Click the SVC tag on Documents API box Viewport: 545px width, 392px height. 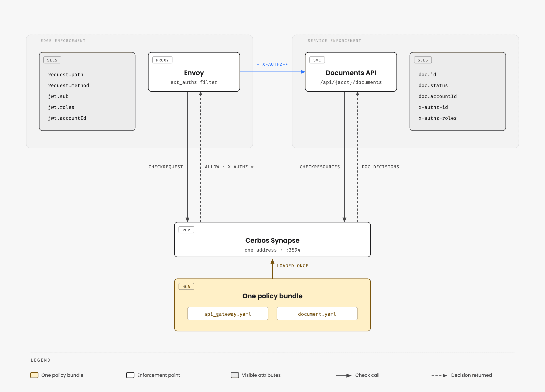[317, 60]
